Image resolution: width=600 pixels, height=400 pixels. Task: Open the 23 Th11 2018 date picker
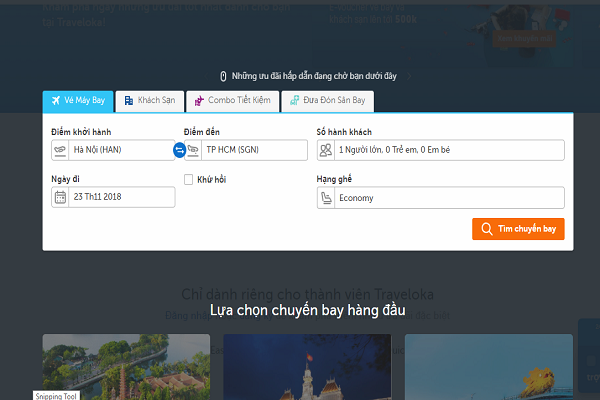click(113, 197)
